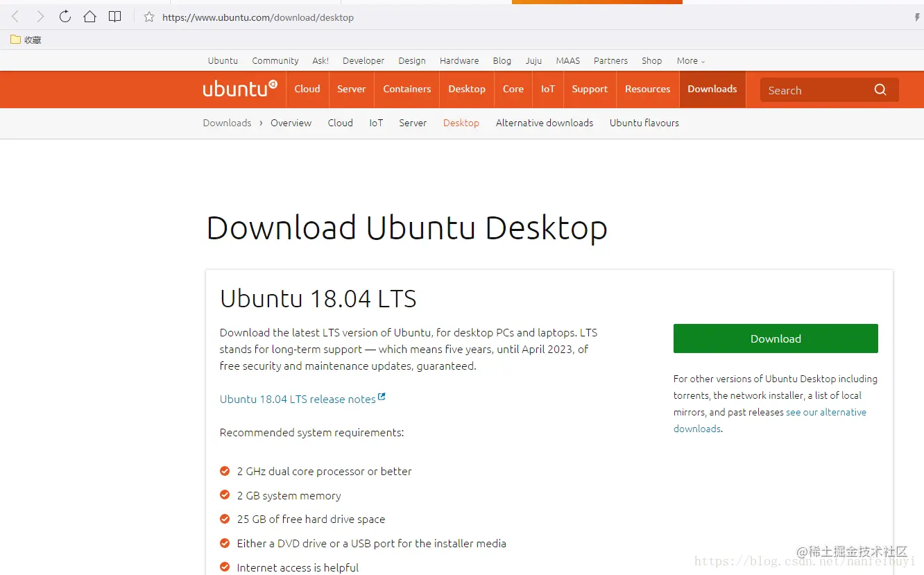This screenshot has width=924, height=575.
Task: Select Support in the orange navigation bar
Action: click(x=590, y=89)
